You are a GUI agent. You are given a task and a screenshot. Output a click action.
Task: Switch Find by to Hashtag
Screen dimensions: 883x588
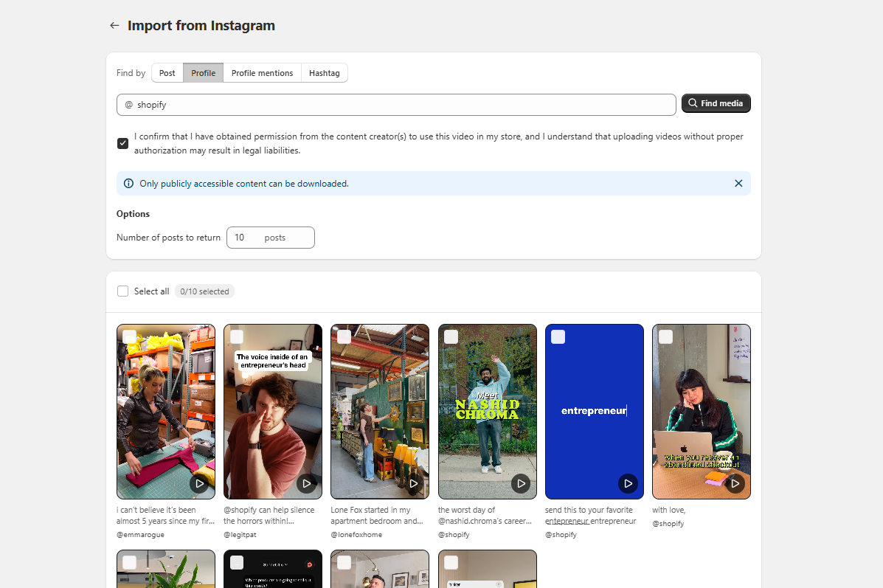[x=325, y=73]
